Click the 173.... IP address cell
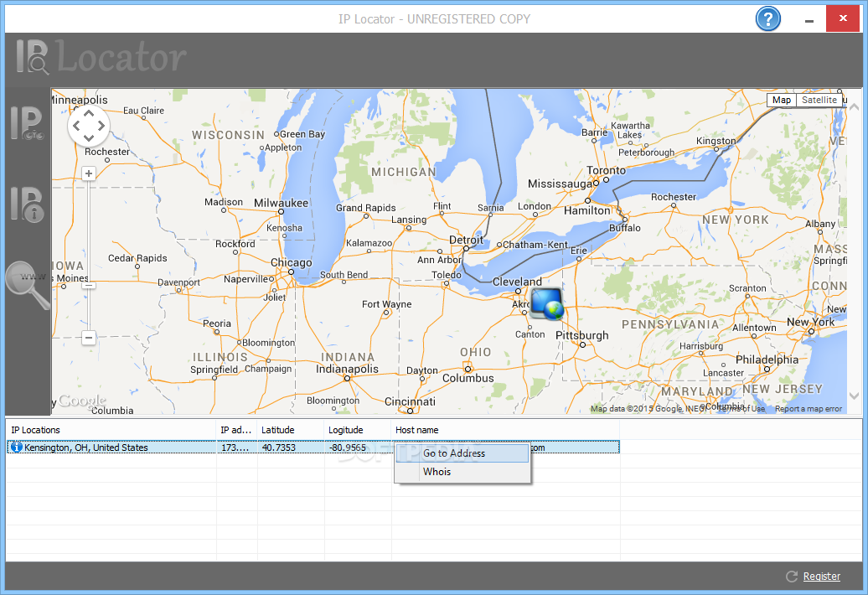This screenshot has width=868, height=595. pos(235,448)
